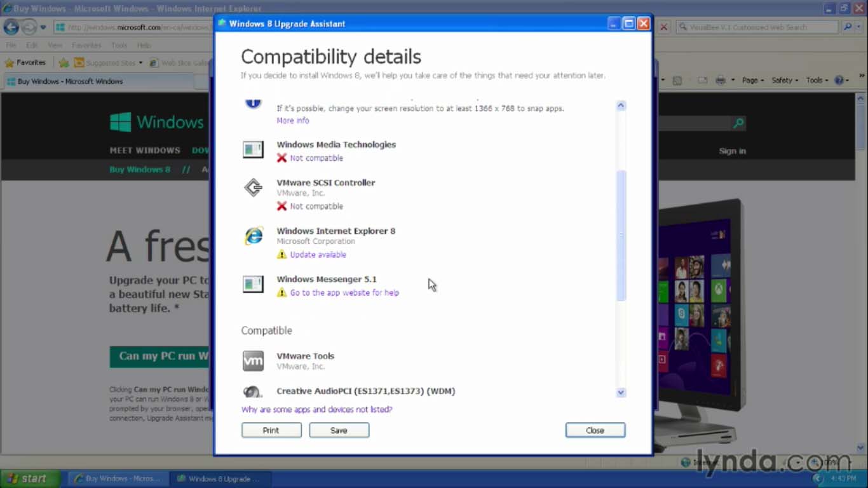
Task: Click the list scrollbar down arrow
Action: (x=621, y=393)
